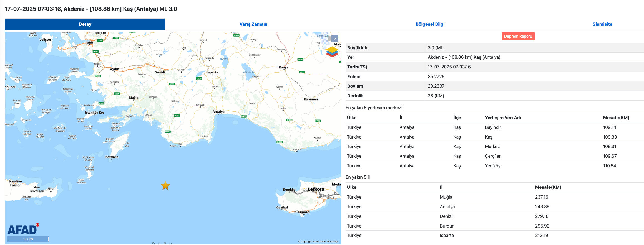Switch to the Detay tab
The width and height of the screenshot is (644, 245).
point(85,24)
